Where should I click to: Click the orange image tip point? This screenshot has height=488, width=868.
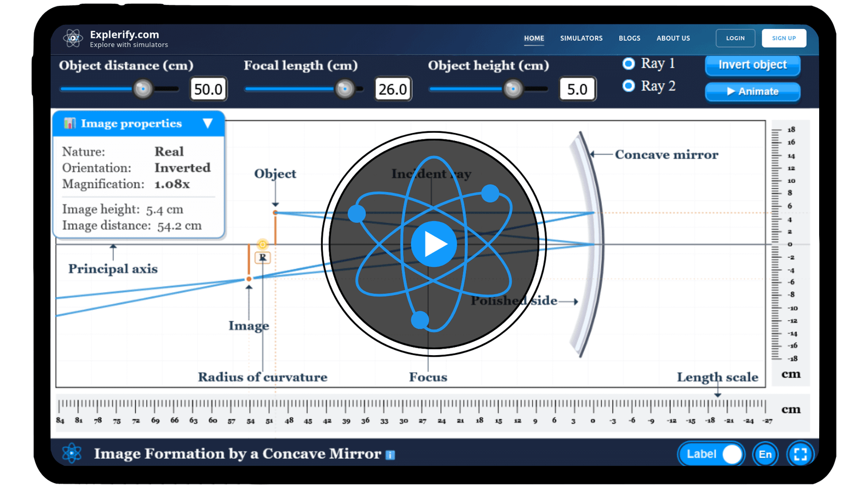click(x=249, y=279)
